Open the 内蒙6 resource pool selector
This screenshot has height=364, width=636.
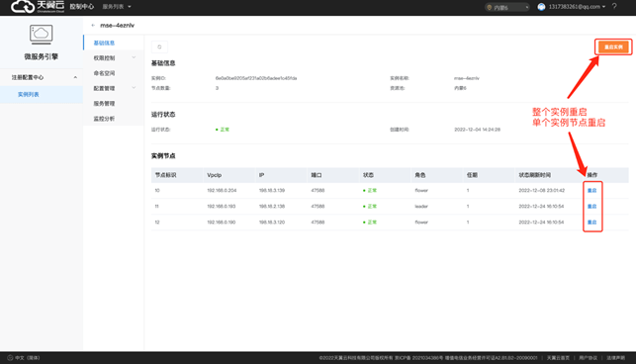click(507, 7)
